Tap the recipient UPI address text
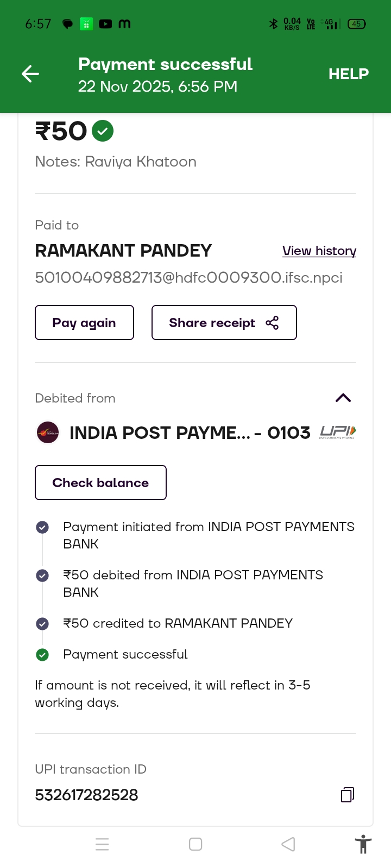Viewport: 391px width, 868px height. pos(188,278)
